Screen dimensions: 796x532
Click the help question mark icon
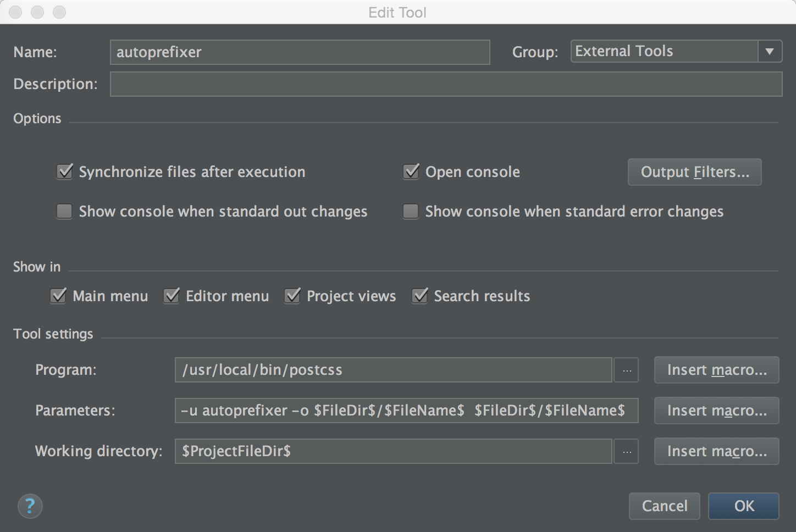tap(30, 506)
